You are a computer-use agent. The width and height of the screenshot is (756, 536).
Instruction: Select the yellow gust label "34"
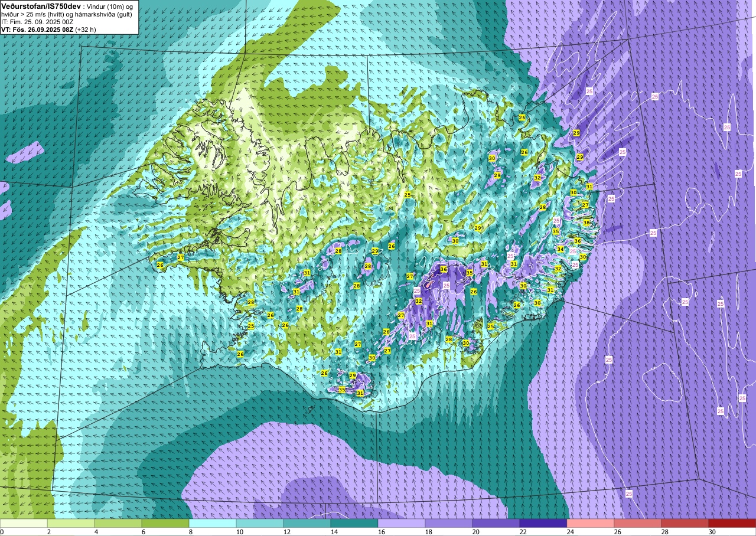[x=561, y=249]
